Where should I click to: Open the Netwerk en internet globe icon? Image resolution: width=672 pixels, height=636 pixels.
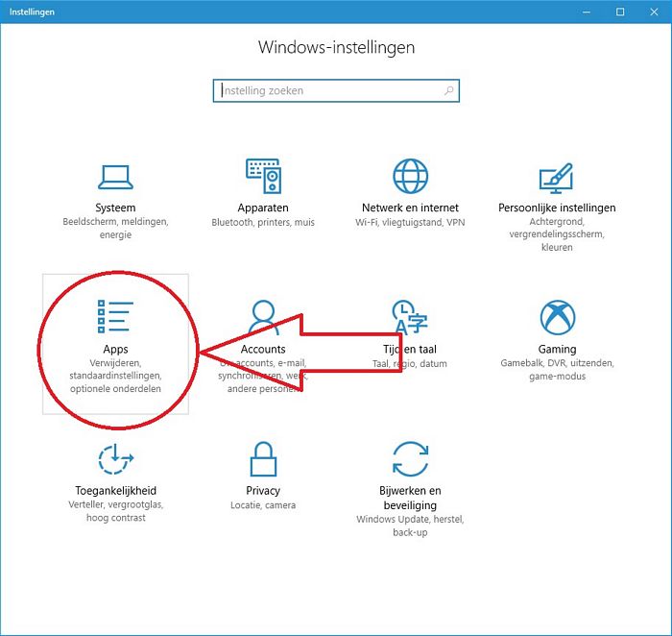point(410,176)
